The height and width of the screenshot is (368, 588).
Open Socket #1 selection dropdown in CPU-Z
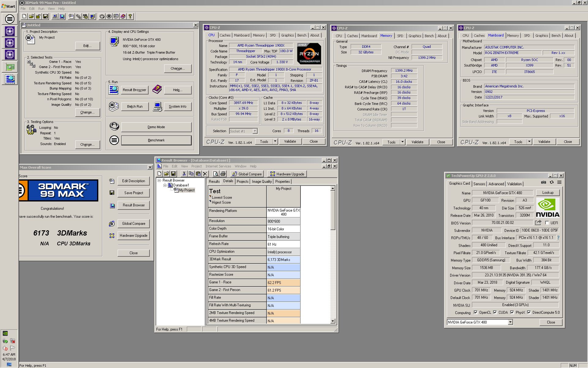coord(255,131)
